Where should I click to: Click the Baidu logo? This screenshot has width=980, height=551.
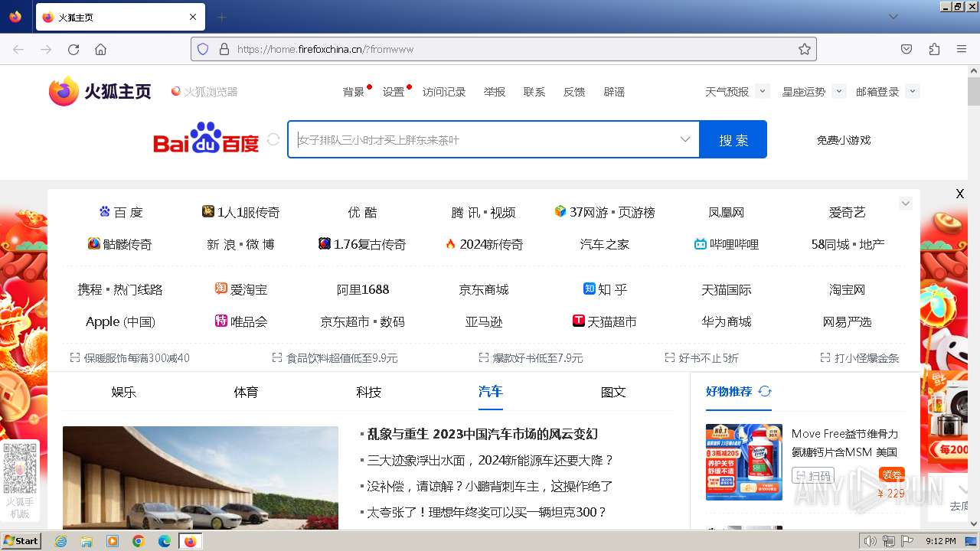pos(207,139)
